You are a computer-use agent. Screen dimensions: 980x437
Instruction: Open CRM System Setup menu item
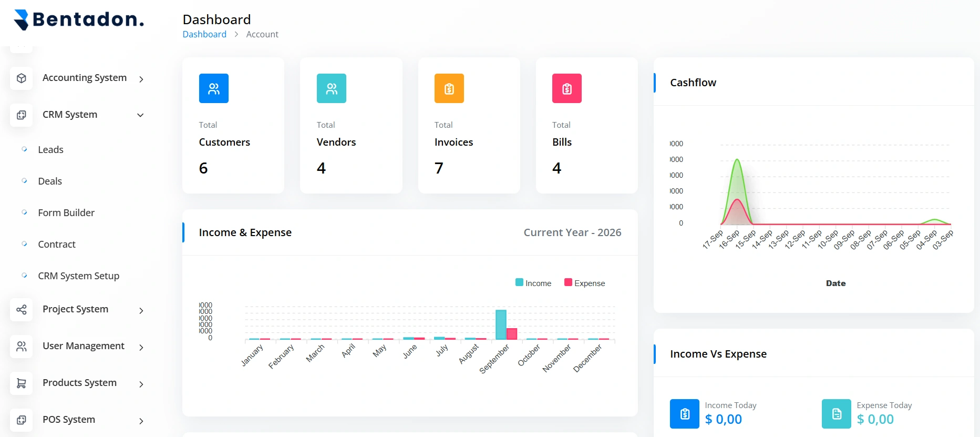pyautogui.click(x=79, y=276)
